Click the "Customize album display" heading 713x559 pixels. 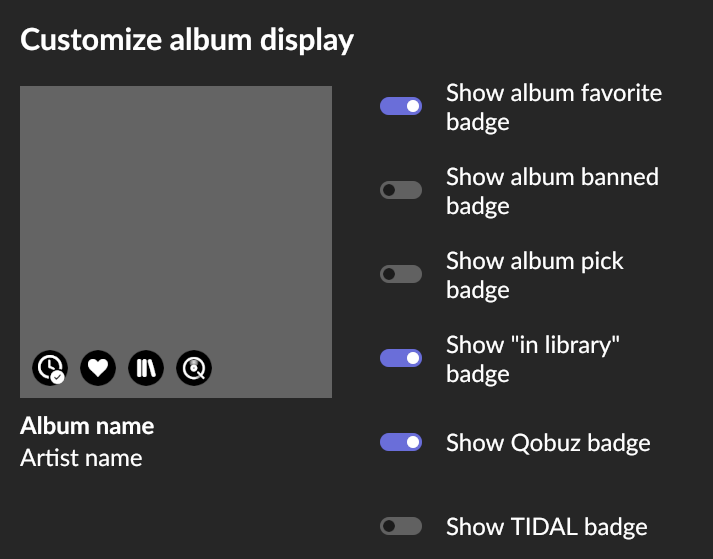tap(187, 40)
